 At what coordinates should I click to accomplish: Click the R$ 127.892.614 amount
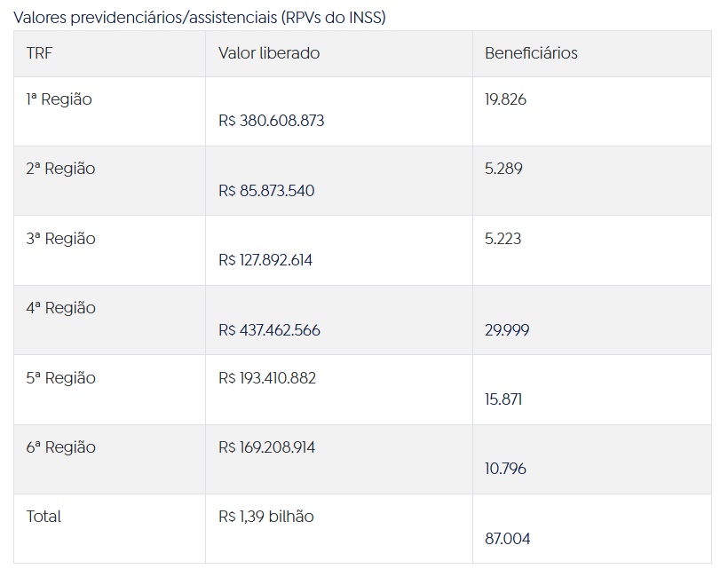pyautogui.click(x=265, y=261)
